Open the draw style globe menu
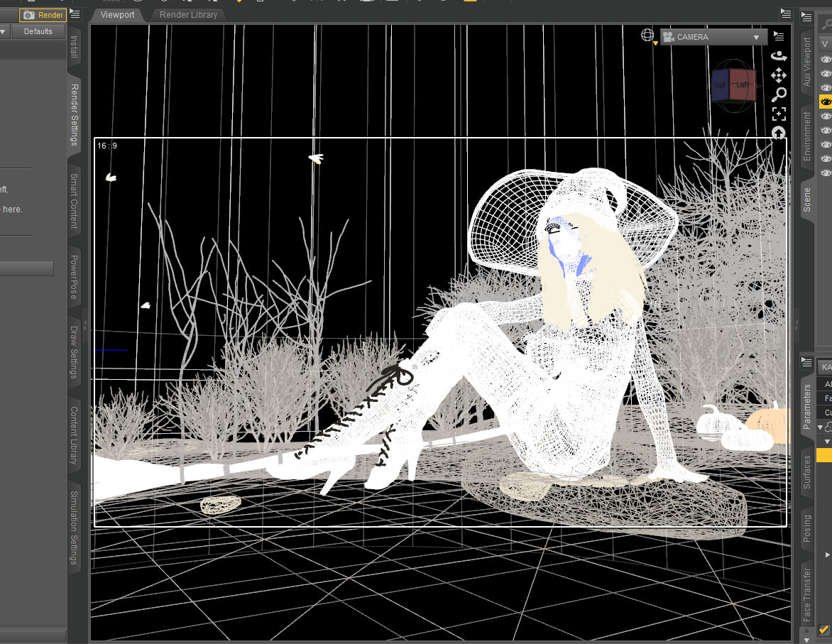The width and height of the screenshot is (832, 644). click(647, 36)
